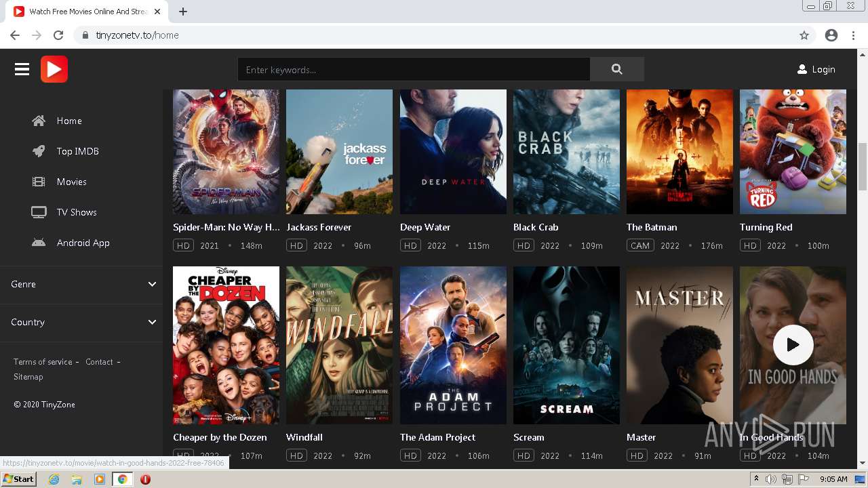Click the CAM quality badge under The Batman
This screenshot has width=868, height=488.
click(640, 245)
